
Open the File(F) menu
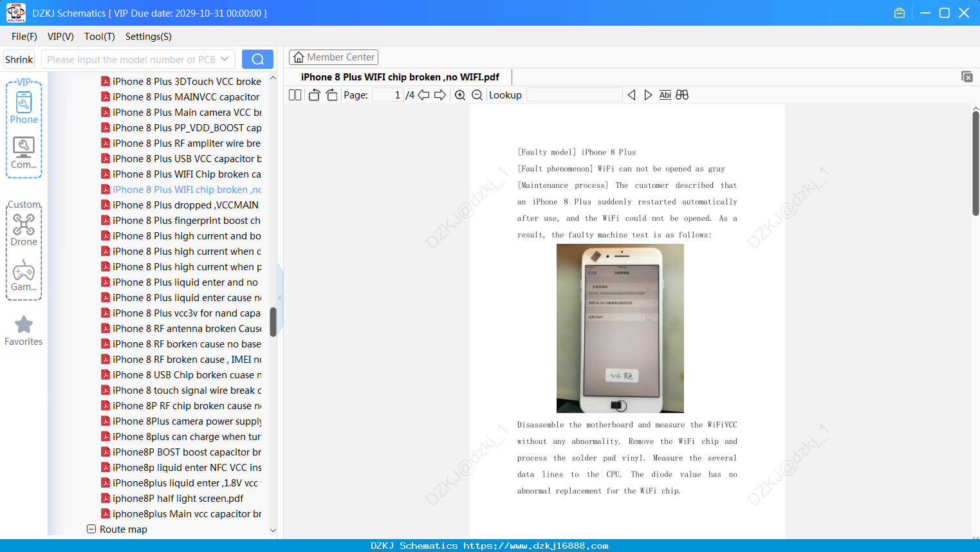pos(24,37)
